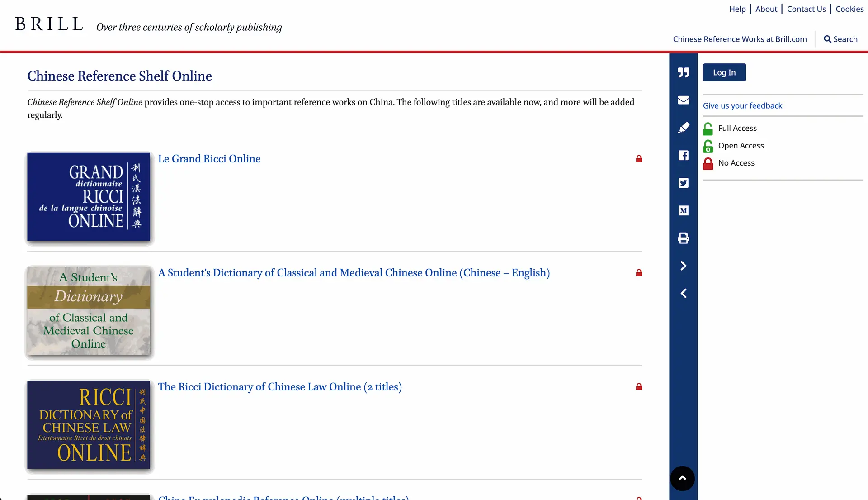Open The Ricci Dictionary of Chinese Law Online
The height and width of the screenshot is (500, 868).
click(279, 387)
